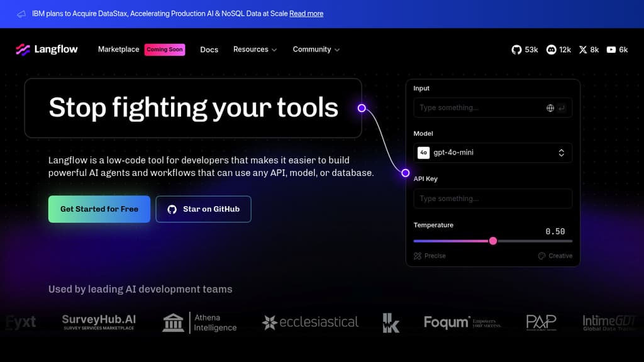The width and height of the screenshot is (644, 362).
Task: Open Langflow's X (Twitter) profile icon
Action: (582, 49)
